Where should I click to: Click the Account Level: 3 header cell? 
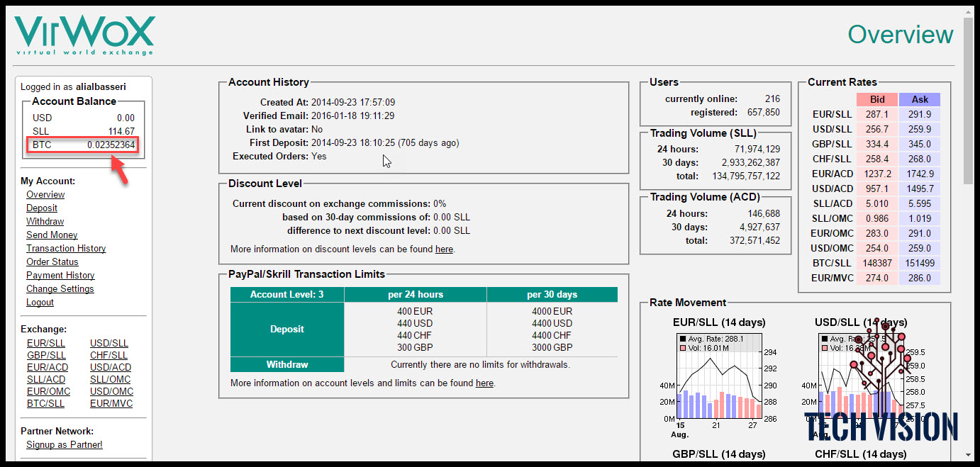287,294
